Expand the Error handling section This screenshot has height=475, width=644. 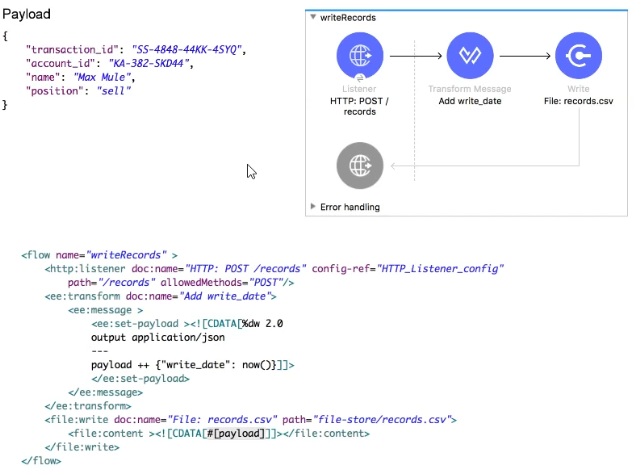point(314,207)
